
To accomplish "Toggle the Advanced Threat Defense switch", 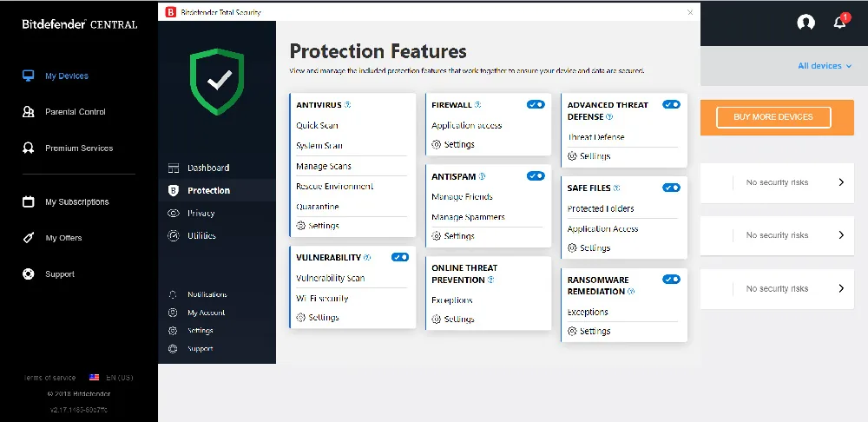I will coord(672,105).
